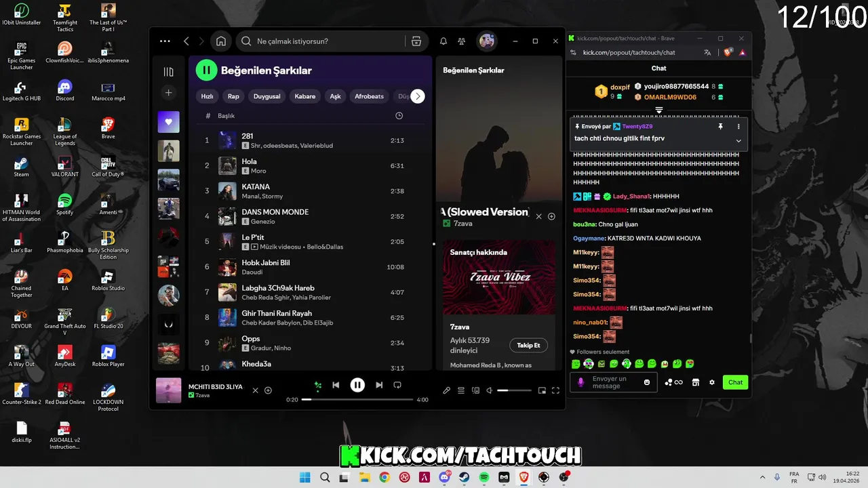Open the emoji picker in message box
868x488 pixels.
(646, 382)
